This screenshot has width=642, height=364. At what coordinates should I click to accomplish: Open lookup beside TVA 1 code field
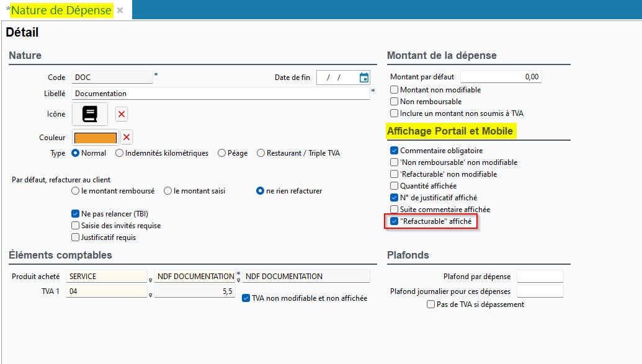[150, 294]
